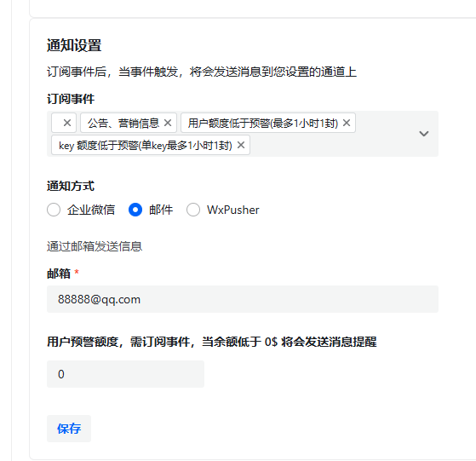This screenshot has width=476, height=461.
Task: Select the WxPusher radio option
Action: tap(193, 210)
